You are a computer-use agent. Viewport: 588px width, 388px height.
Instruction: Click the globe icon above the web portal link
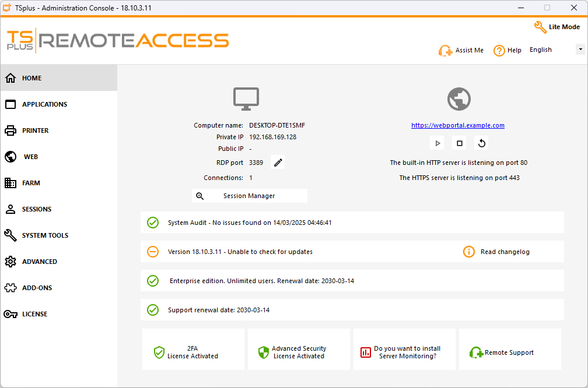pyautogui.click(x=459, y=99)
